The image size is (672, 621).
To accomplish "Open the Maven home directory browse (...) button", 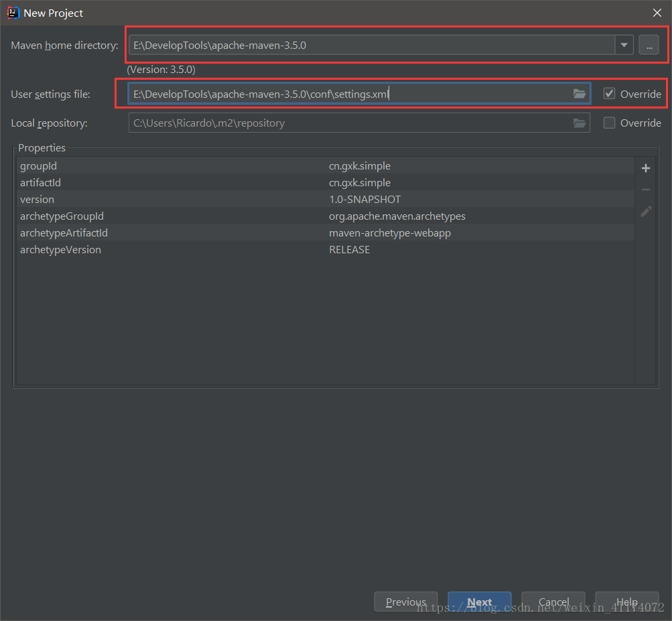I will click(x=649, y=45).
